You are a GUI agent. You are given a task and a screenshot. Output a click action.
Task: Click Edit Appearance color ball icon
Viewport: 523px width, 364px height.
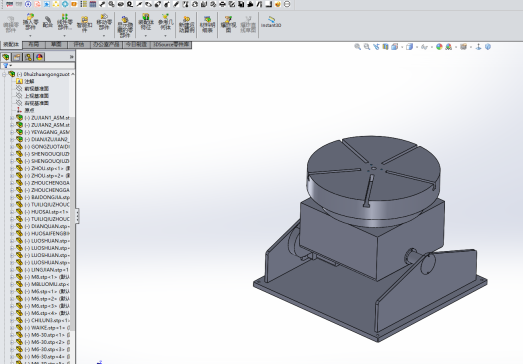(x=439, y=47)
